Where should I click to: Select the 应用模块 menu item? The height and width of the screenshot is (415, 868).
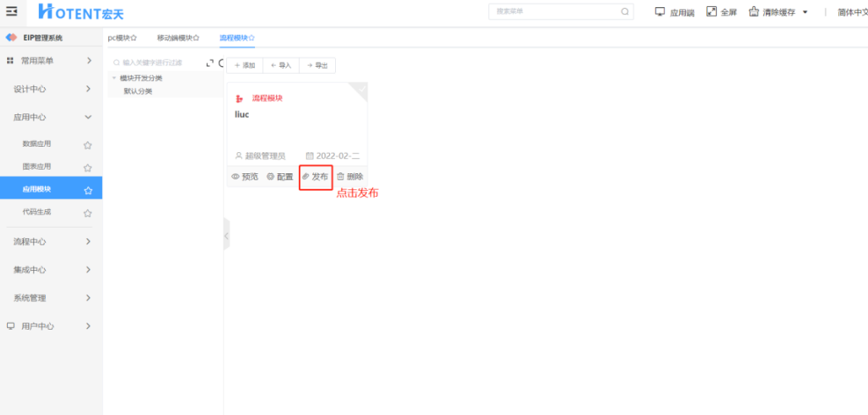pos(51,189)
